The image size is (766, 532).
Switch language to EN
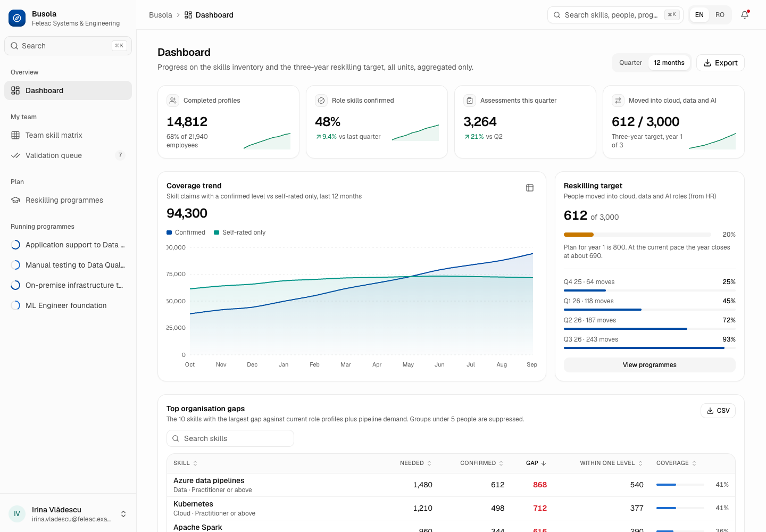click(x=700, y=15)
